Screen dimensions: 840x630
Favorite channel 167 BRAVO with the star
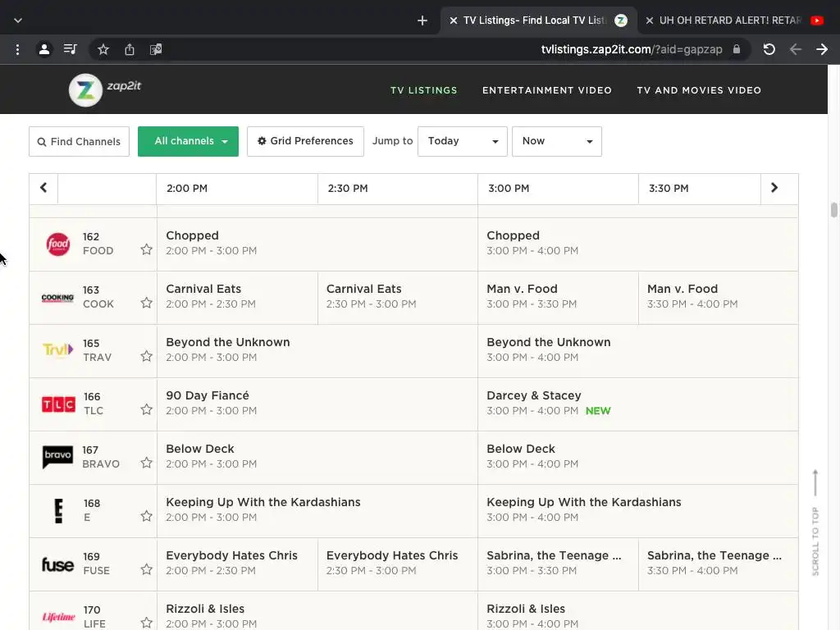(146, 463)
